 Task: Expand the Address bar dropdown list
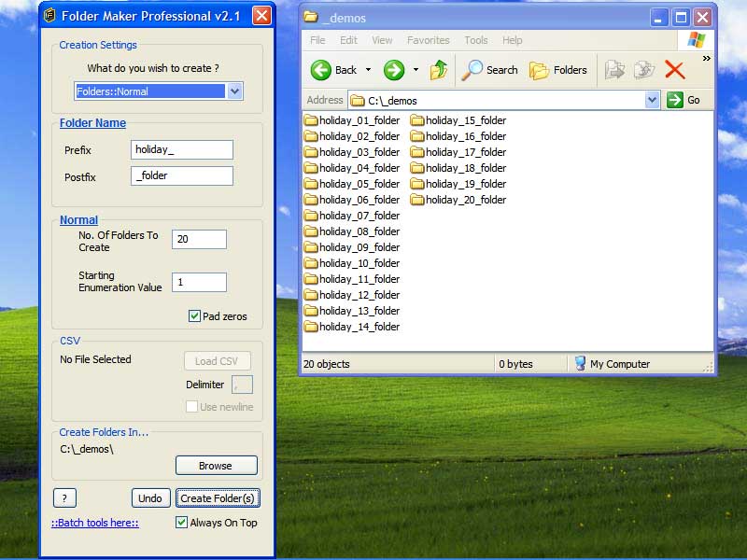(x=652, y=100)
